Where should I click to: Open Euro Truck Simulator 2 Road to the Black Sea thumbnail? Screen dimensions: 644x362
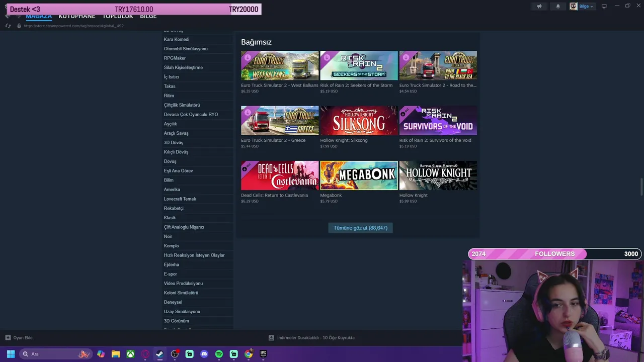tap(438, 65)
